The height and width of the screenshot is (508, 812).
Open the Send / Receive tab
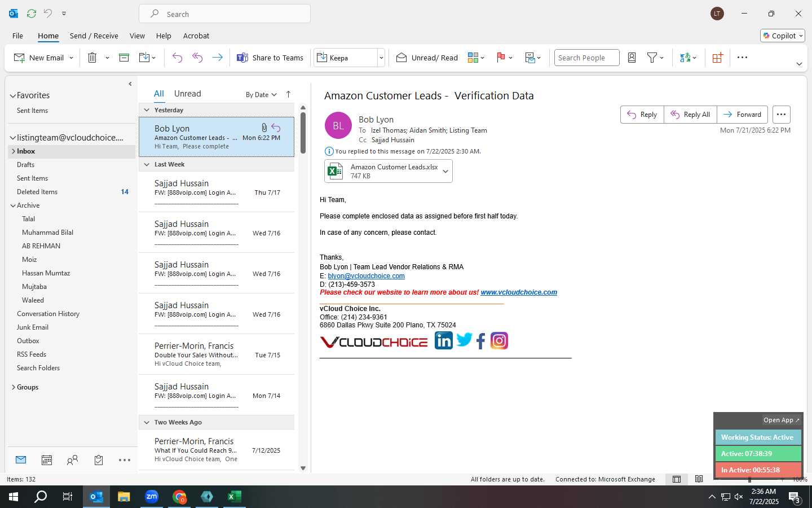94,36
